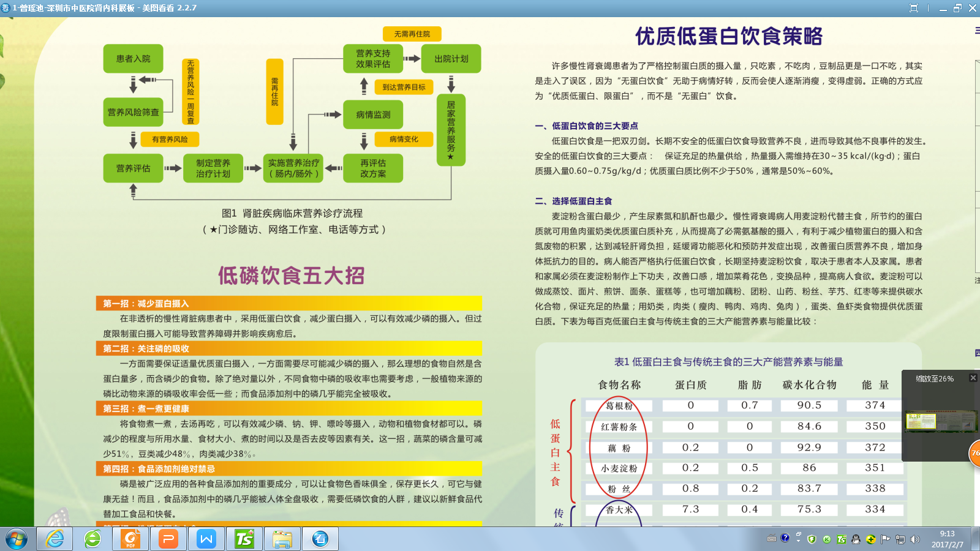Open the green K tray icon
Image resolution: width=980 pixels, height=551 pixels.
tap(827, 539)
